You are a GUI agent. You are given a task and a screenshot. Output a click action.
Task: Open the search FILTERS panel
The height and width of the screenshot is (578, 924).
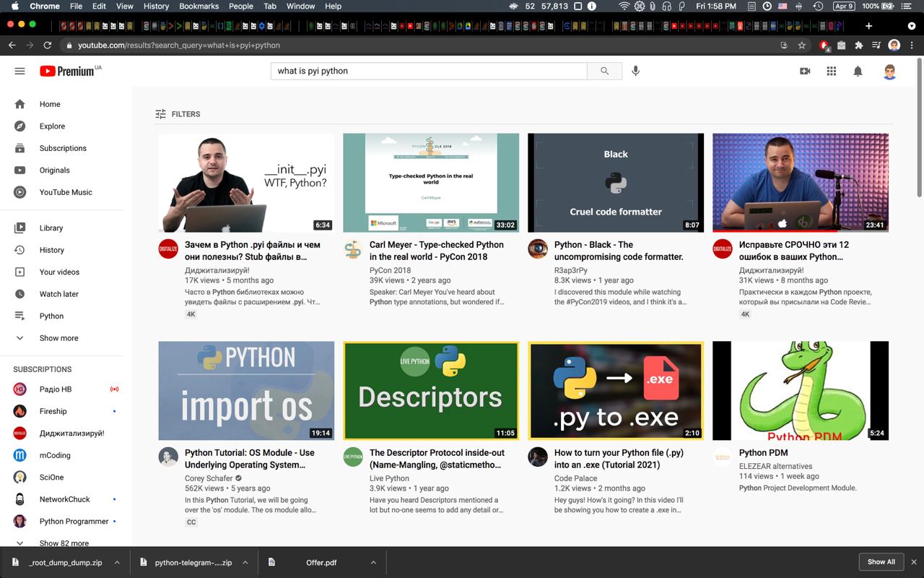click(x=178, y=114)
